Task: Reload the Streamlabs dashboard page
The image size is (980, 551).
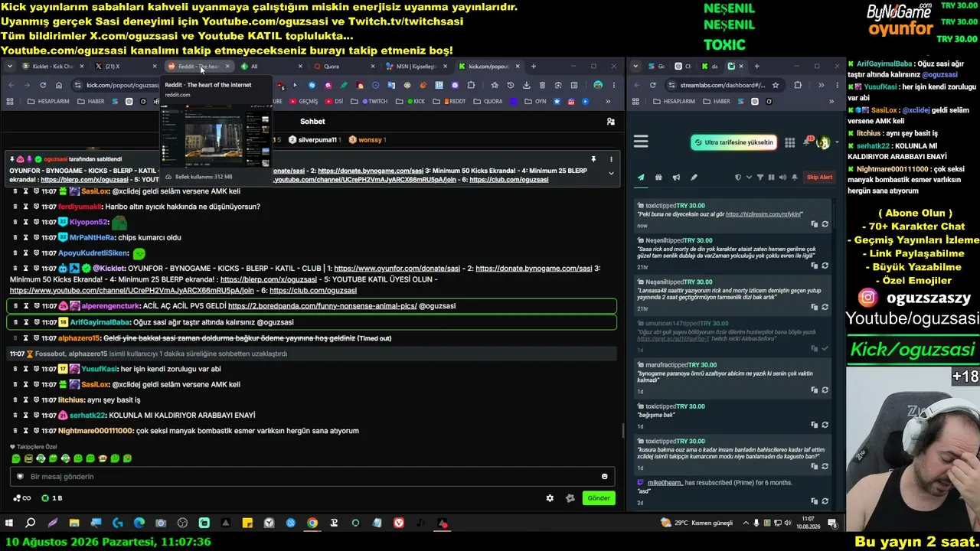Action: (x=653, y=85)
